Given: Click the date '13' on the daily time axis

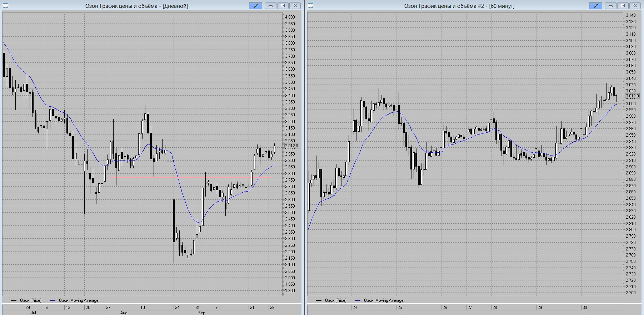Looking at the screenshot, I should point(68,307).
